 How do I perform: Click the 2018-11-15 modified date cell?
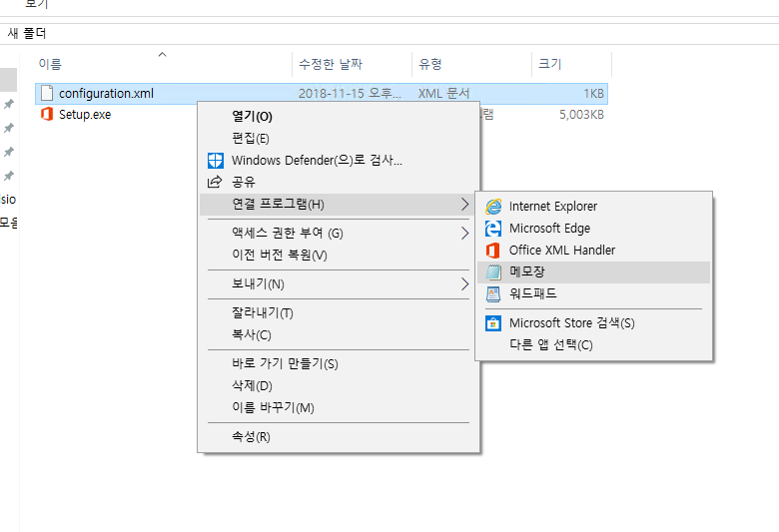pyautogui.click(x=350, y=94)
